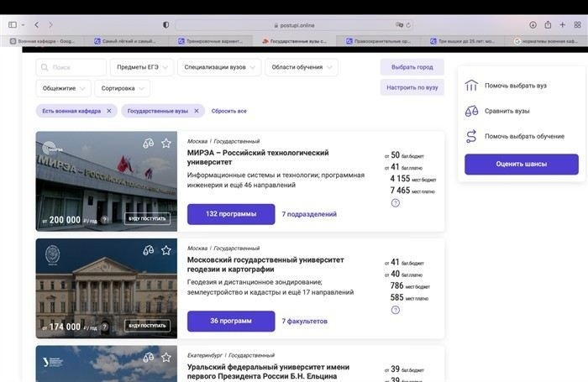588x382 pixels.
Task: Click price help icon on МИРЭА photo
Action: point(105,220)
